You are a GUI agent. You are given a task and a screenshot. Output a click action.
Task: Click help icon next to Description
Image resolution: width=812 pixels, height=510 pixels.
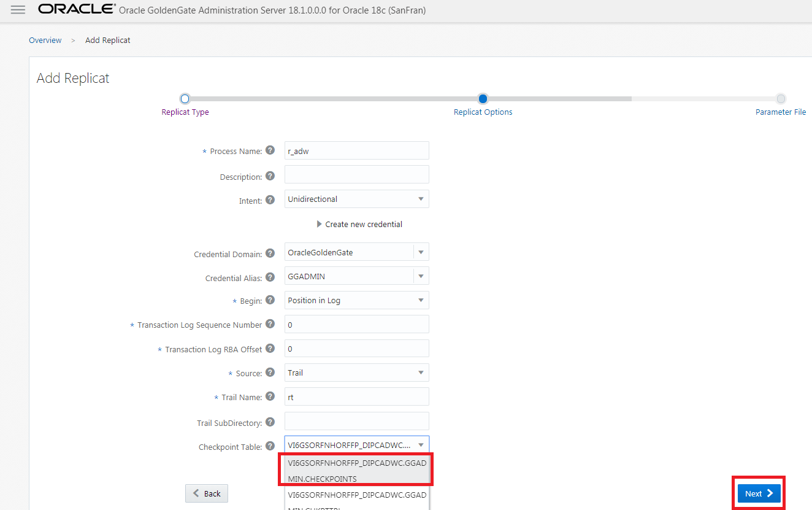(x=270, y=176)
